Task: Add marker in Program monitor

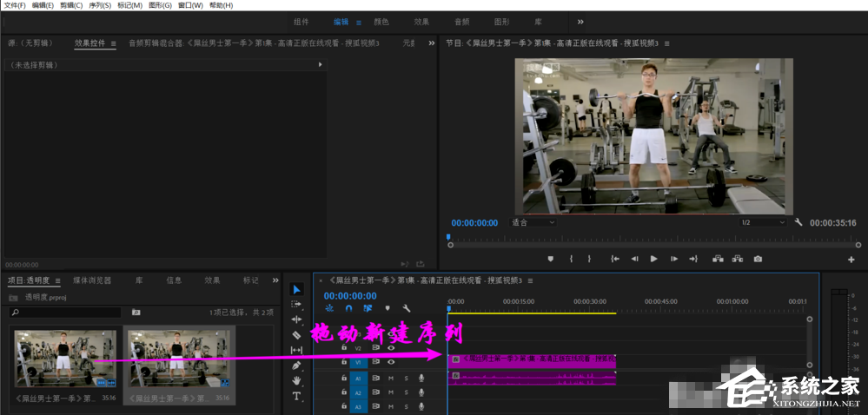Action: coord(550,259)
